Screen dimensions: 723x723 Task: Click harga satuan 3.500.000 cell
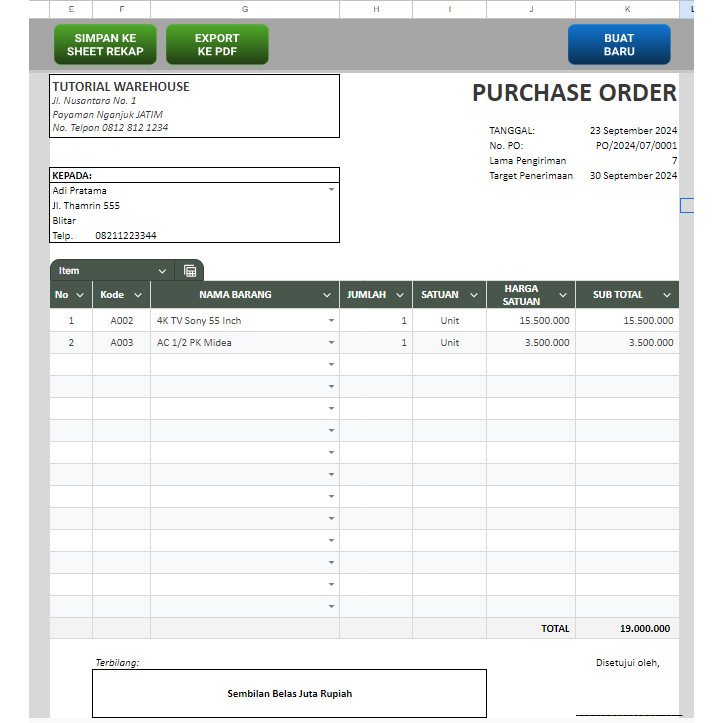coord(531,343)
